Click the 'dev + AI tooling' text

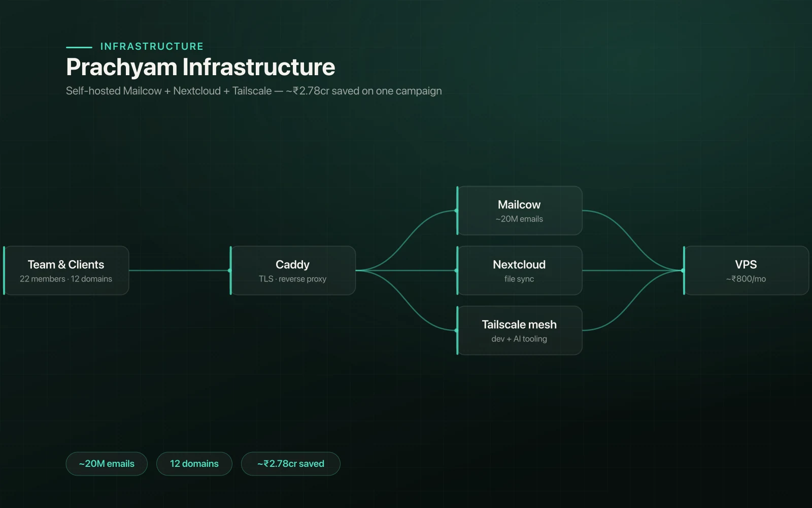[x=519, y=339]
